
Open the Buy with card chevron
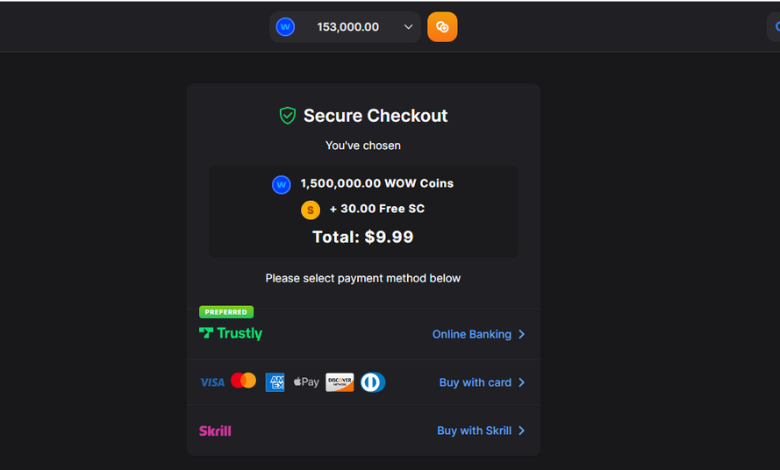(x=522, y=382)
